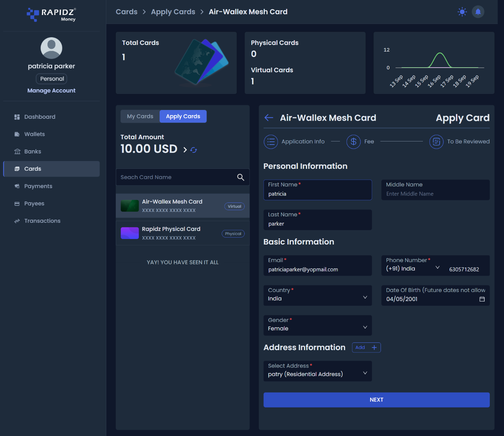Viewport: 504px width, 436px height.
Task: Click the Total Cards illustration
Action: 202,62
